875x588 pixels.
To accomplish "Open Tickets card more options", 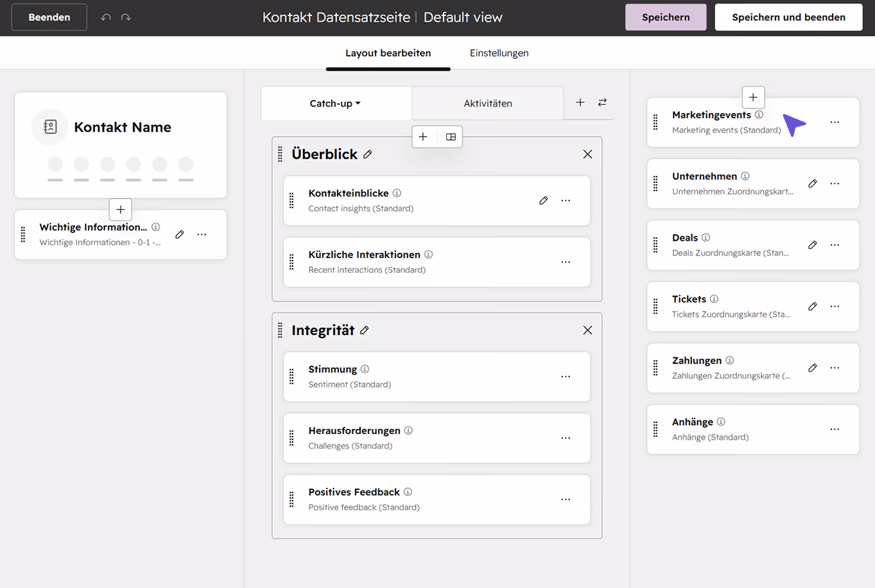I will (835, 306).
